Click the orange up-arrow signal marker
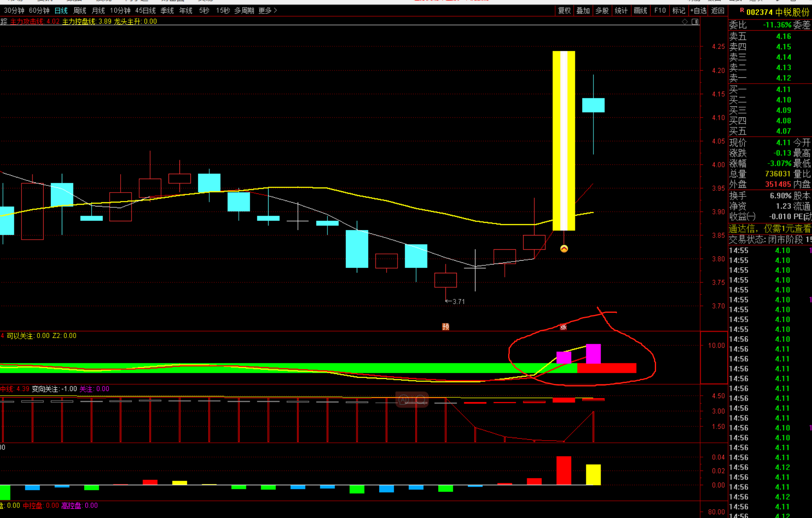Screen dimensions: 812x518 click(564, 249)
